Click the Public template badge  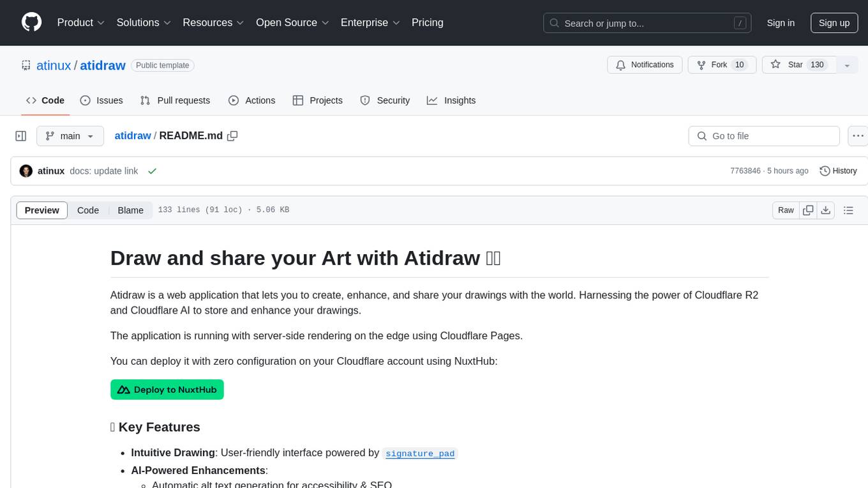pyautogui.click(x=163, y=65)
